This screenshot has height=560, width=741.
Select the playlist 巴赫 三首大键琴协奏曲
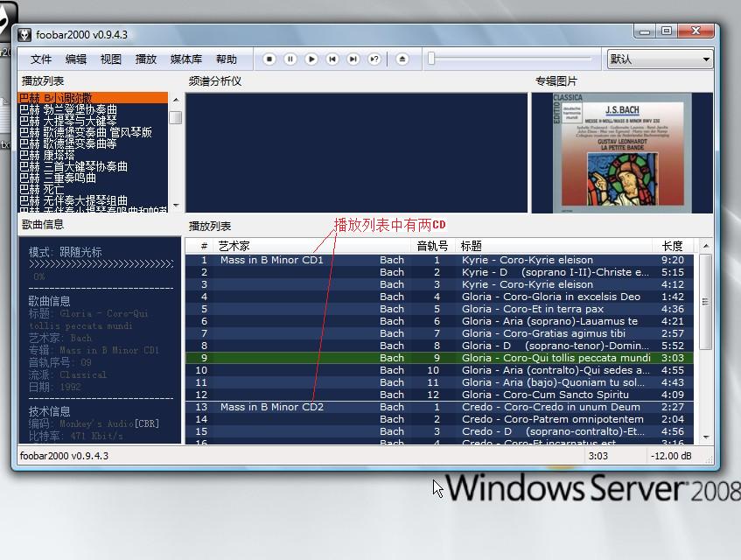coord(93,166)
